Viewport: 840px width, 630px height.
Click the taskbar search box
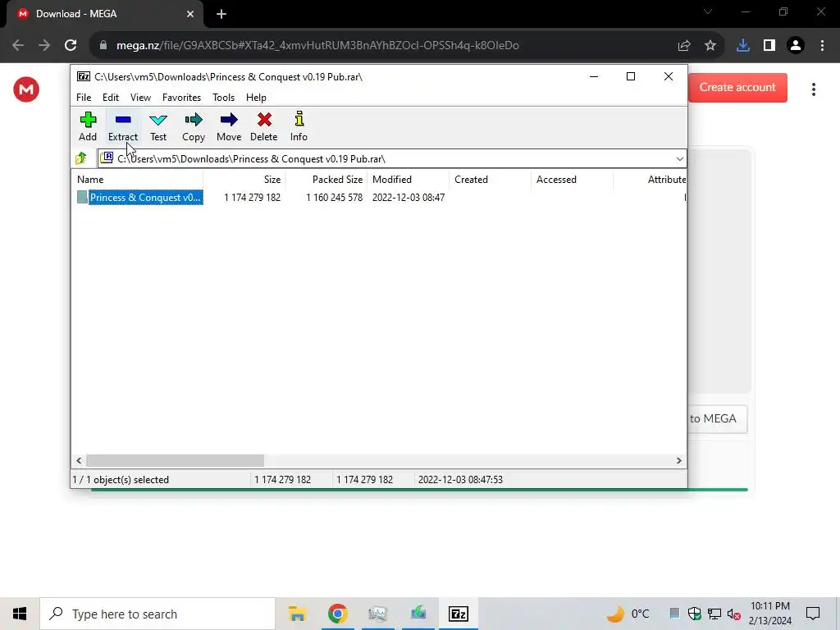pyautogui.click(x=157, y=614)
